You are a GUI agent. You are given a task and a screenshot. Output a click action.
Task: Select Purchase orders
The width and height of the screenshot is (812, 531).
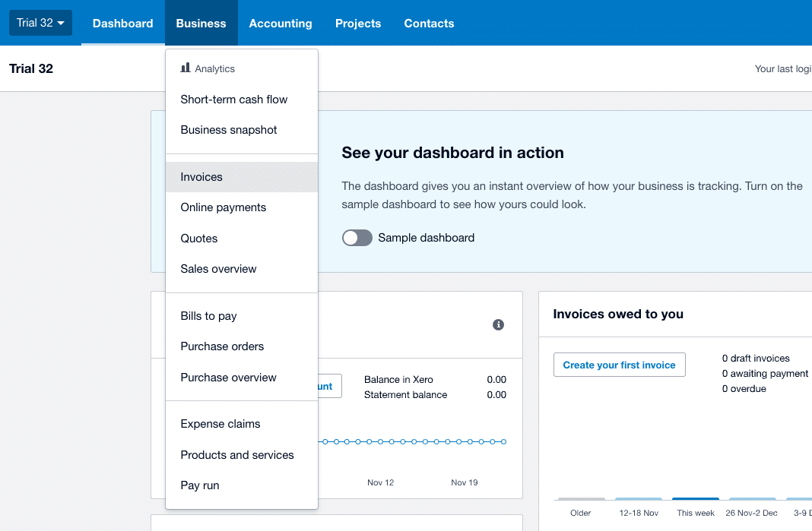coord(241,346)
